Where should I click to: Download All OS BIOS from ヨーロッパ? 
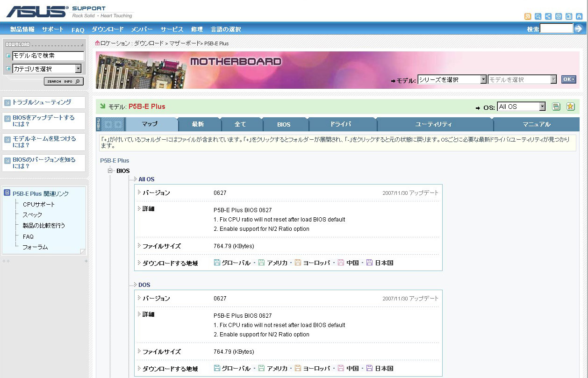click(x=312, y=263)
